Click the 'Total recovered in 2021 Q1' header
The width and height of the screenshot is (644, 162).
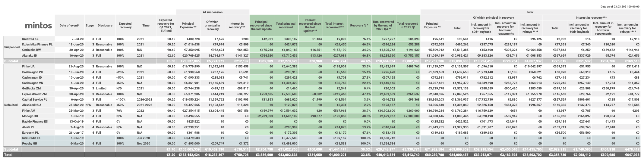(x=408, y=26)
